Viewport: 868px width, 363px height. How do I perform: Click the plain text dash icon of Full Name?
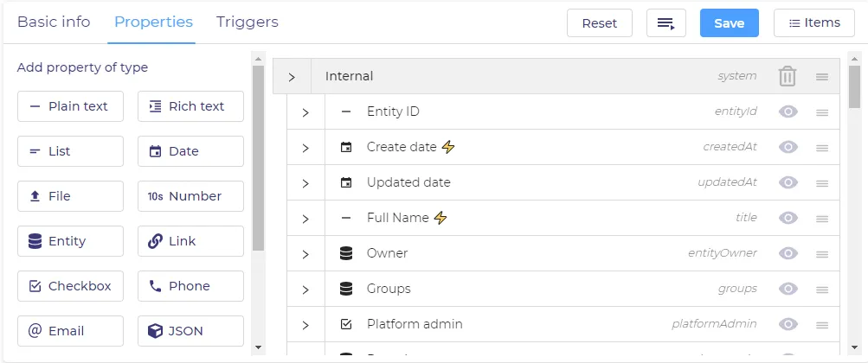coord(346,218)
